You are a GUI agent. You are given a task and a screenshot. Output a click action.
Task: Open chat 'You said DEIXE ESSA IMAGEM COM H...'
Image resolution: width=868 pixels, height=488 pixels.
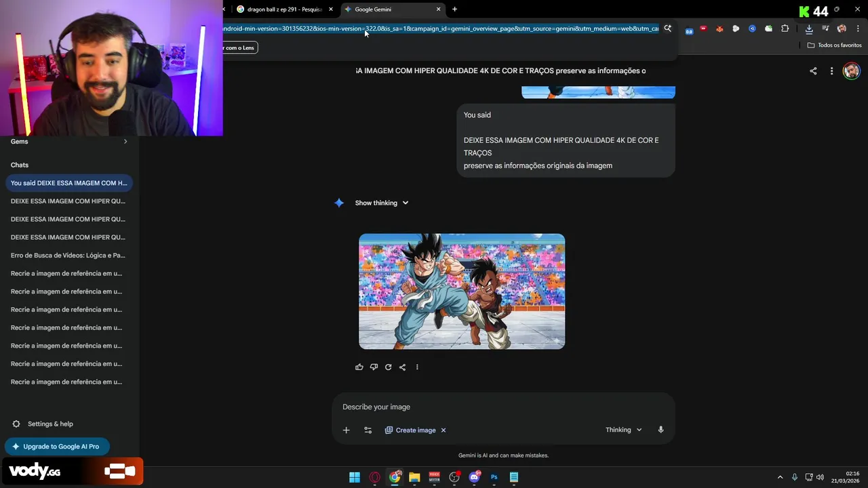tap(69, 183)
